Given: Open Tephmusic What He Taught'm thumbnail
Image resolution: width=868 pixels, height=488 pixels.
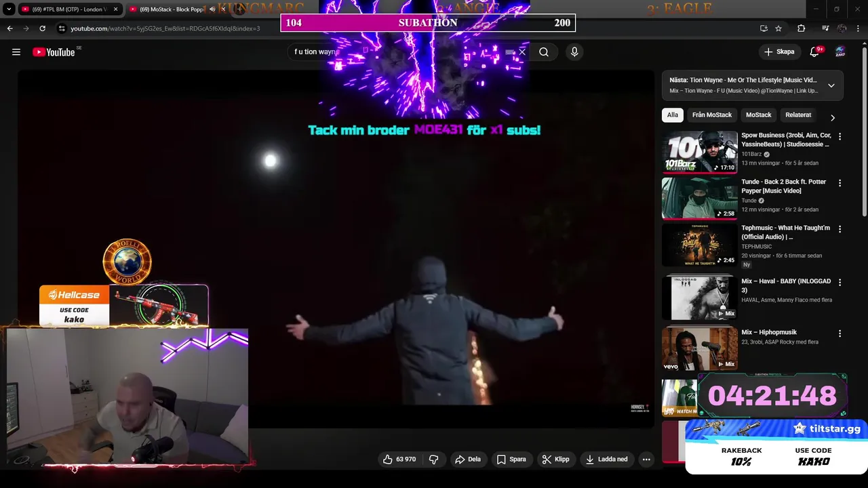Looking at the screenshot, I should point(699,245).
